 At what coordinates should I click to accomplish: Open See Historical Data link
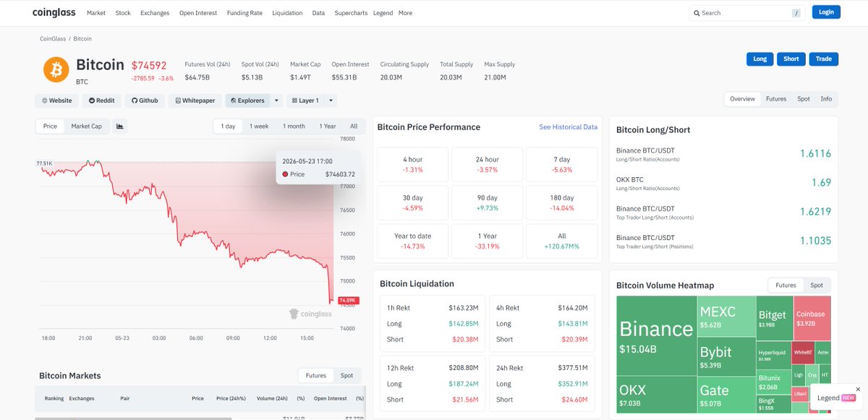pos(569,127)
